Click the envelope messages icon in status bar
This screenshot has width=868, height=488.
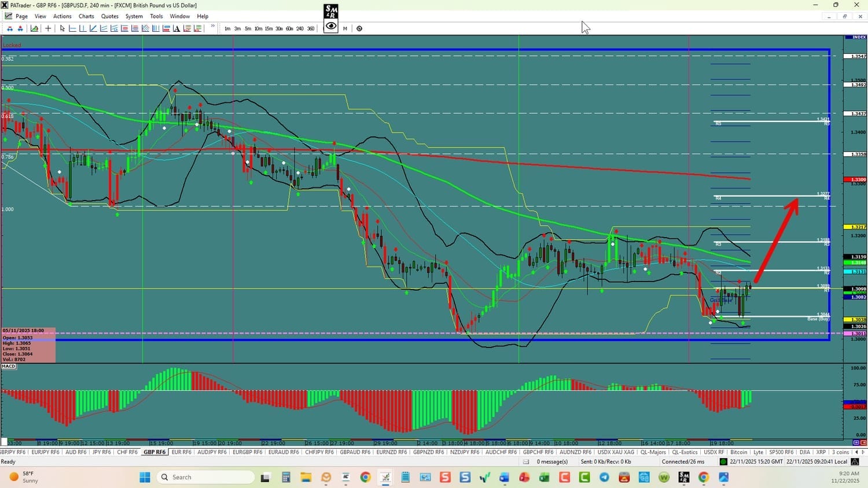pos(526,461)
